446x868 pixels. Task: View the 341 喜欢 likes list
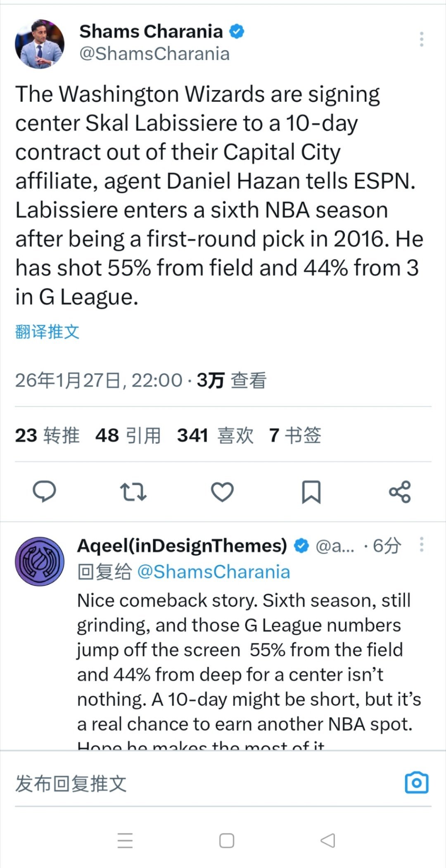(x=215, y=435)
